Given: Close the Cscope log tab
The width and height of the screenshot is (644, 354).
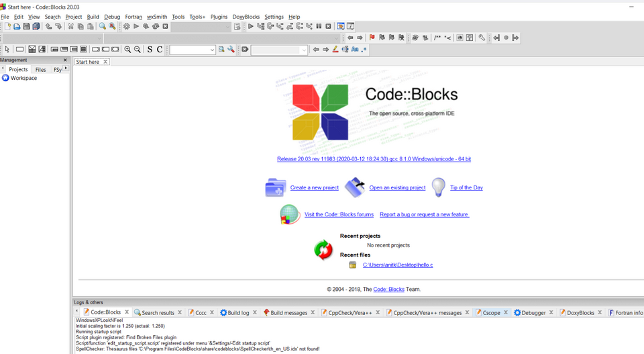Looking at the screenshot, I should tap(506, 312).
